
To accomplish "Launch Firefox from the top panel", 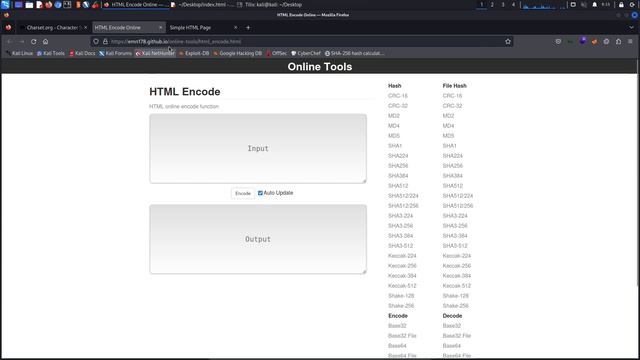I will (x=49, y=5).
